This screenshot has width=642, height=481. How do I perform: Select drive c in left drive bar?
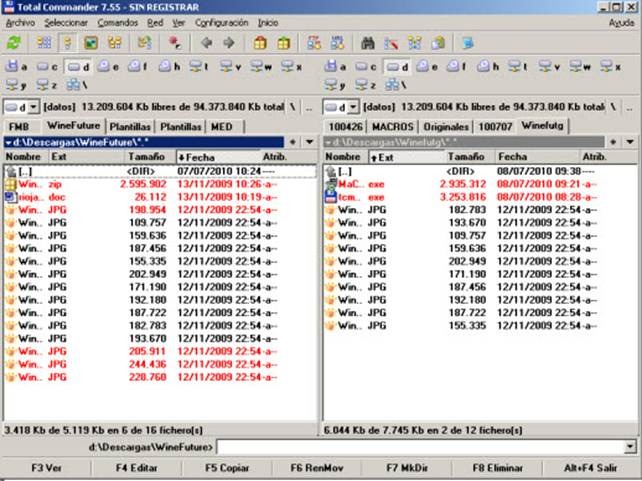[x=47, y=66]
